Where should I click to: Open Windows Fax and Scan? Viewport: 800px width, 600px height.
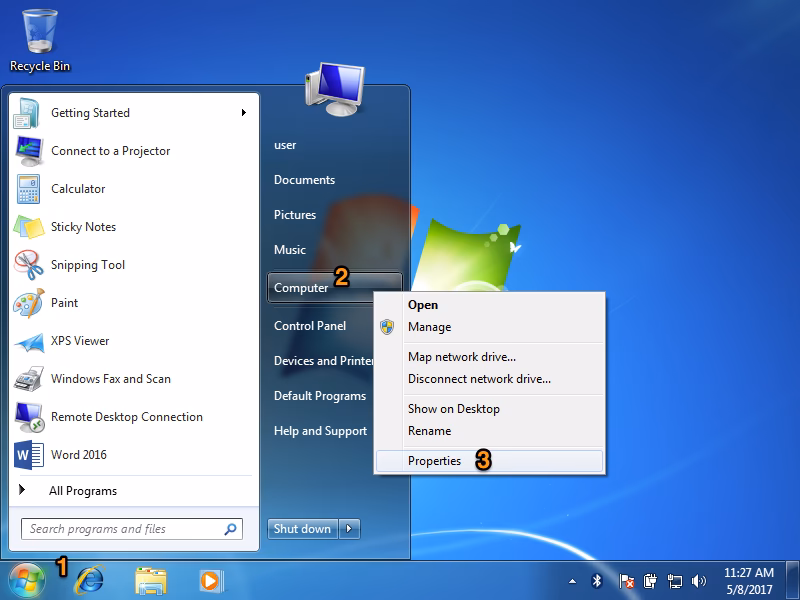pos(105,379)
